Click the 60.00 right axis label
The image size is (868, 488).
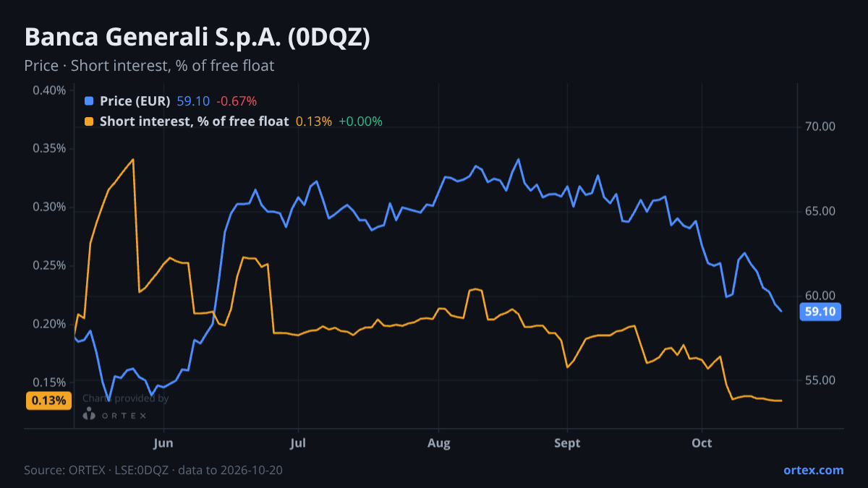click(x=820, y=296)
